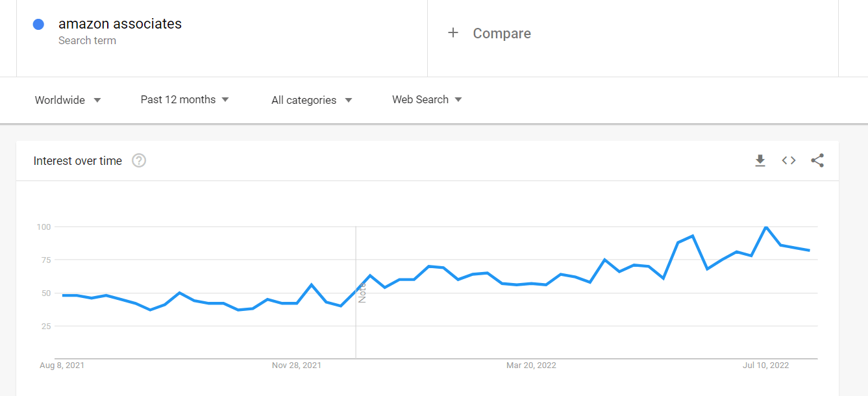The height and width of the screenshot is (396, 868).
Task: Open the Past 12 months time range dropdown
Action: point(185,99)
